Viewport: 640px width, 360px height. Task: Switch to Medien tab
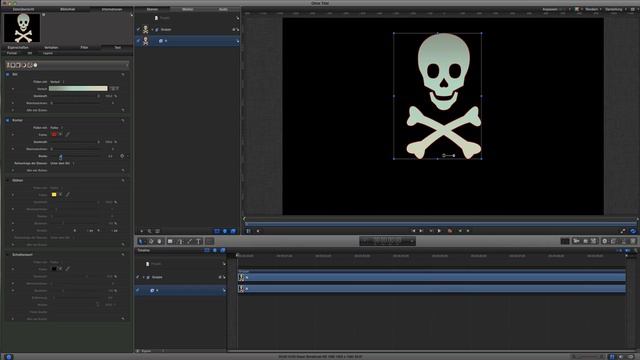[187, 9]
